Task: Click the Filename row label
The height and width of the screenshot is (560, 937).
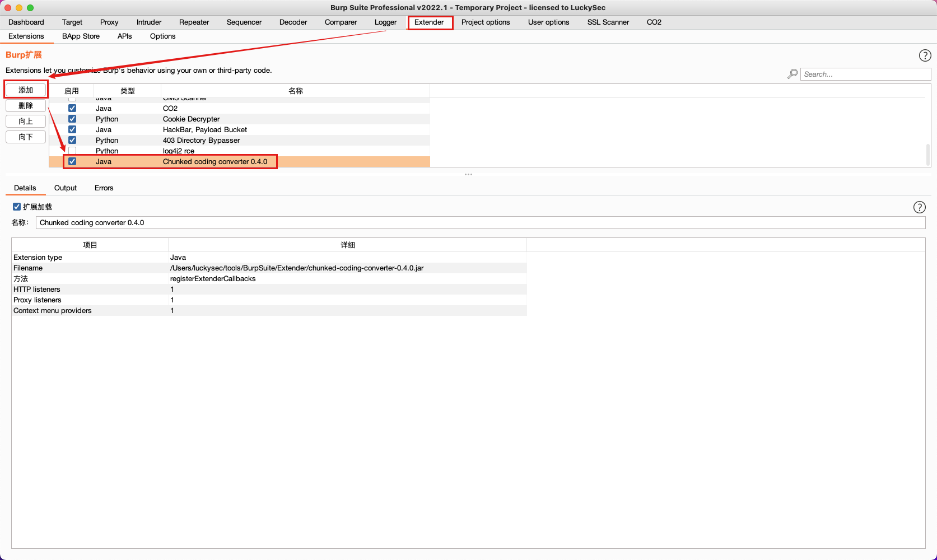Action: tap(28, 268)
